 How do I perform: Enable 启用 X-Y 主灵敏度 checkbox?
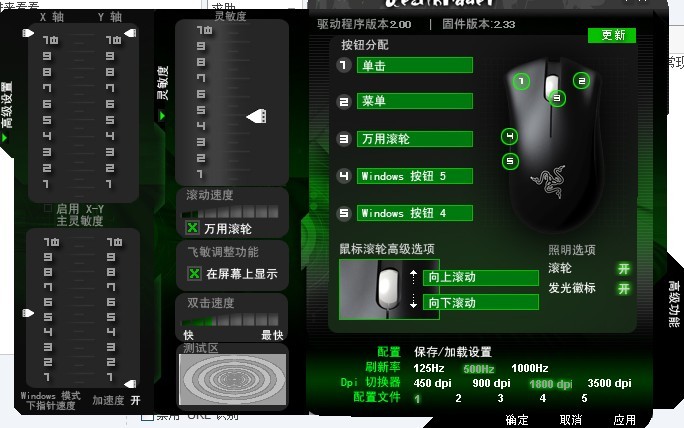point(48,208)
